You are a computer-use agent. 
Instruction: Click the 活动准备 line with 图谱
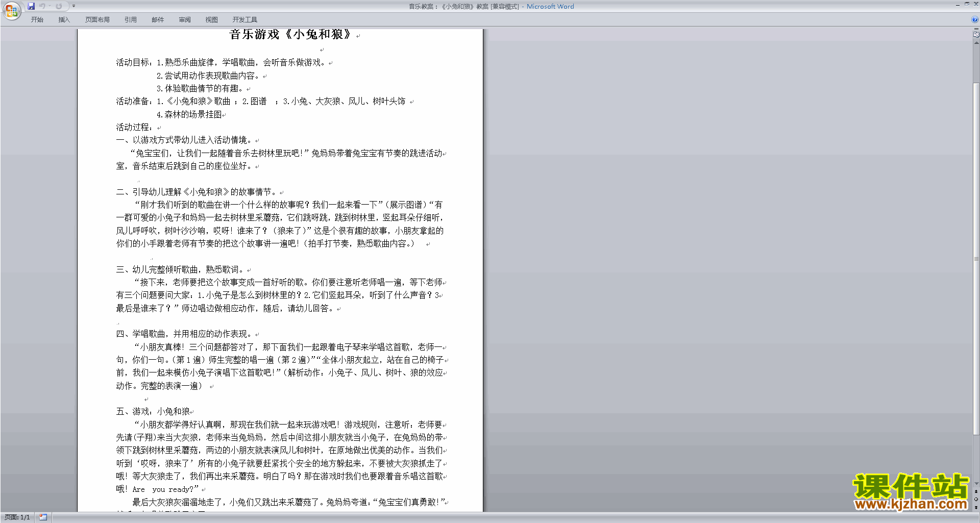(261, 101)
